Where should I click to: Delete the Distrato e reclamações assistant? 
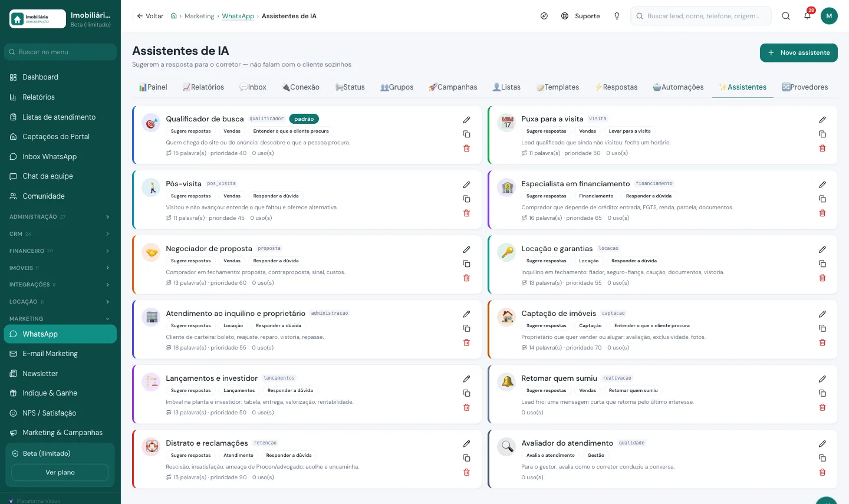[466, 473]
